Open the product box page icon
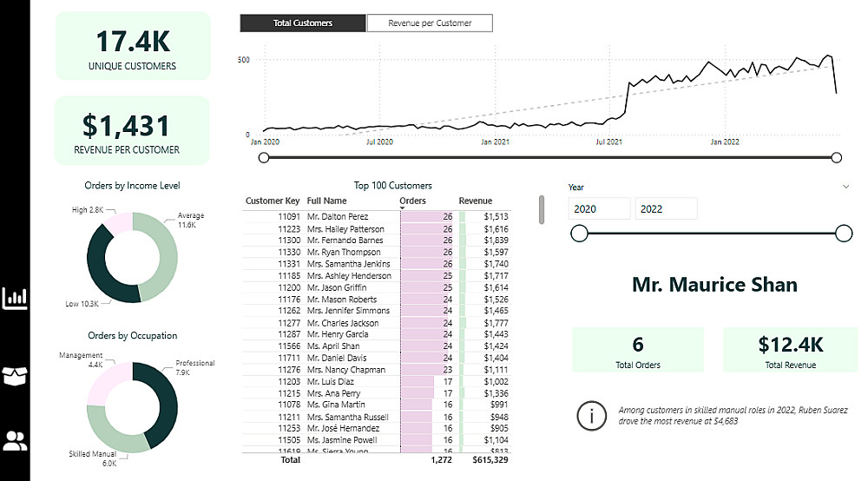Image resolution: width=868 pixels, height=481 pixels. click(16, 376)
